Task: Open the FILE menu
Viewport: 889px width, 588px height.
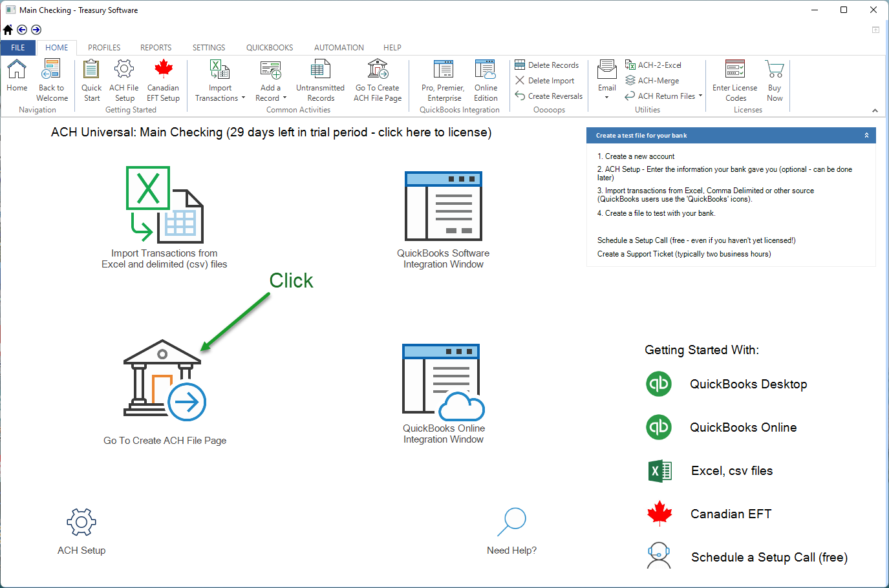Action: 18,48
